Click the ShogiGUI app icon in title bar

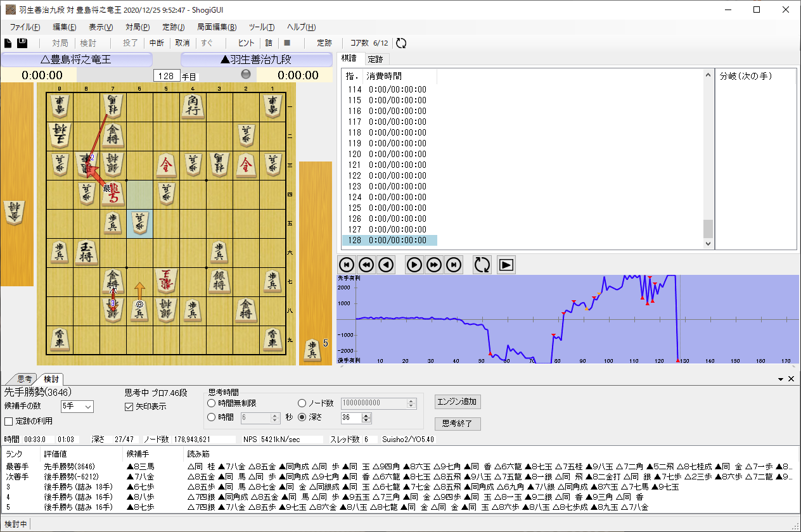(x=10, y=9)
